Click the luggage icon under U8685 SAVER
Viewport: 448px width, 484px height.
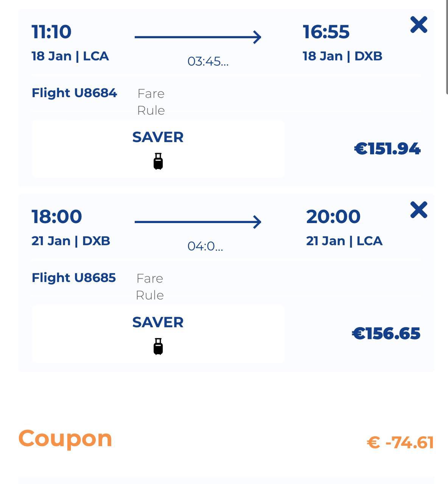[158, 346]
